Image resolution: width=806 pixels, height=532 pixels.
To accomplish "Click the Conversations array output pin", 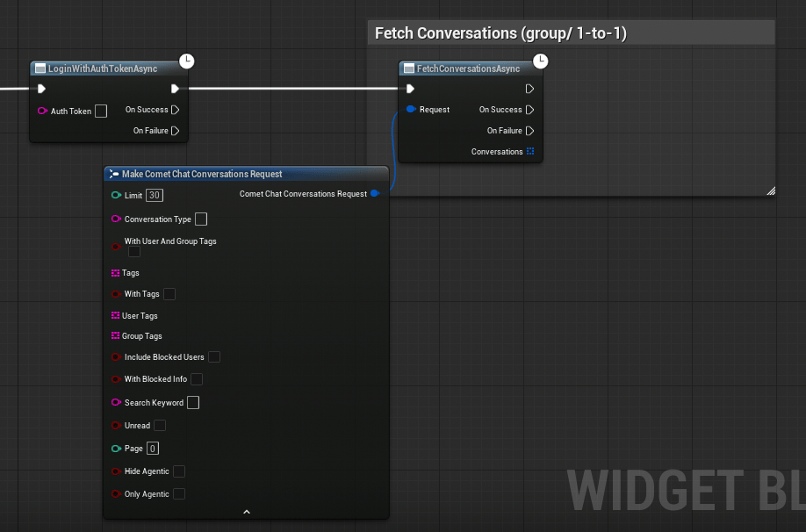I will [530, 151].
